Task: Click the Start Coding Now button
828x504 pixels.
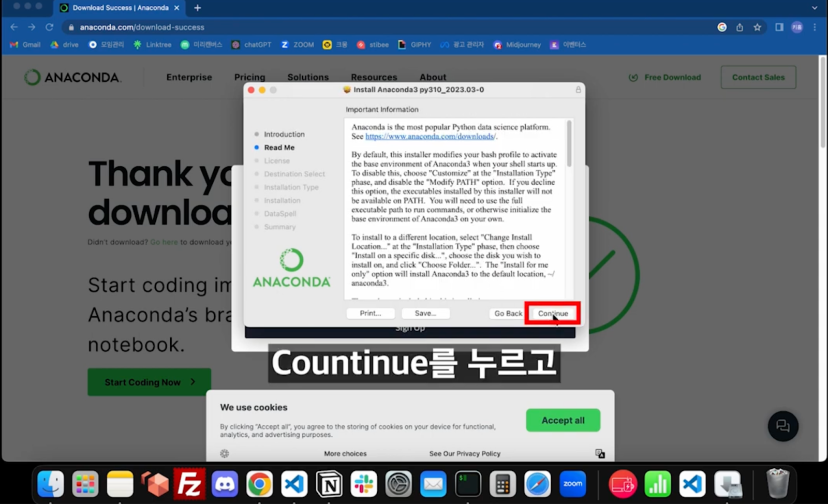Action: pyautogui.click(x=149, y=382)
